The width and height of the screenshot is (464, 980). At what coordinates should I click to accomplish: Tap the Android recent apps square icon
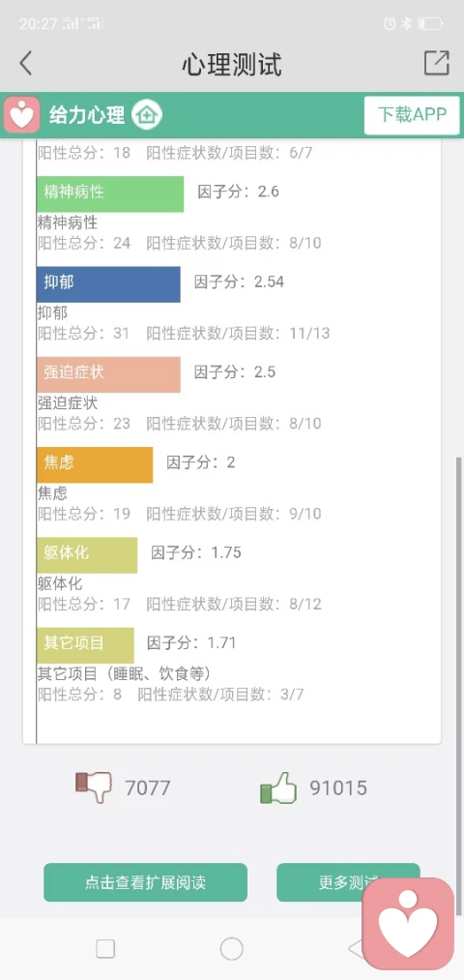(x=105, y=949)
